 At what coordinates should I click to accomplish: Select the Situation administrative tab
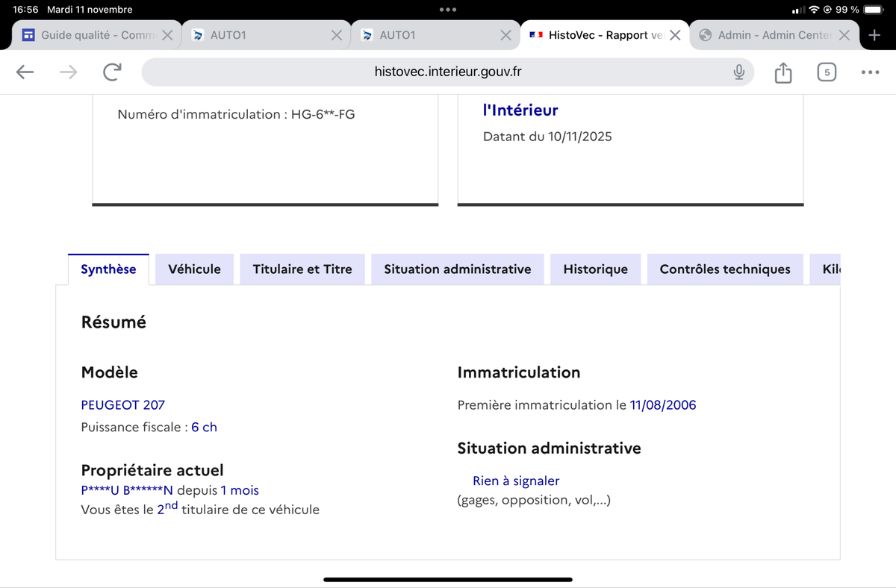[x=457, y=269]
